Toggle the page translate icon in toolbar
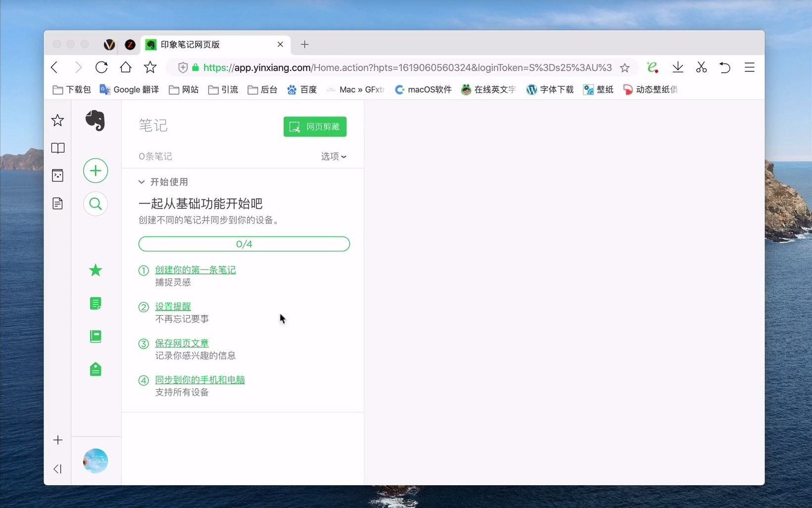Image resolution: width=812 pixels, height=508 pixels. tap(653, 67)
